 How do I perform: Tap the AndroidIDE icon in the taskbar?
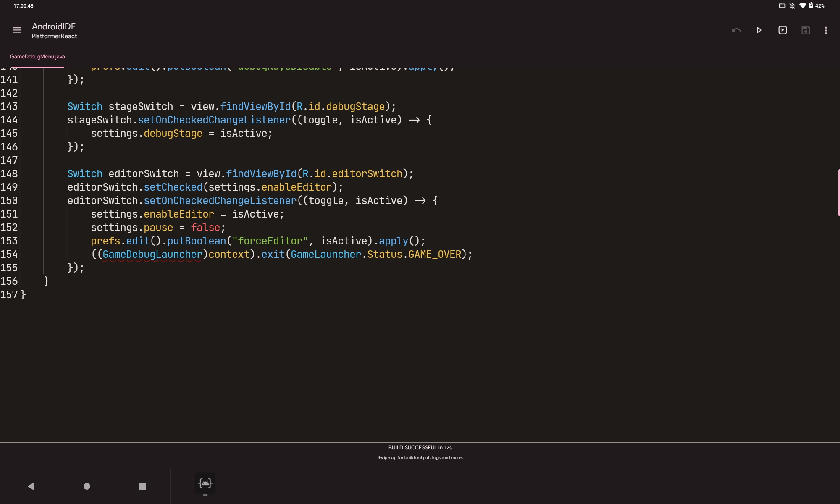pyautogui.click(x=205, y=483)
